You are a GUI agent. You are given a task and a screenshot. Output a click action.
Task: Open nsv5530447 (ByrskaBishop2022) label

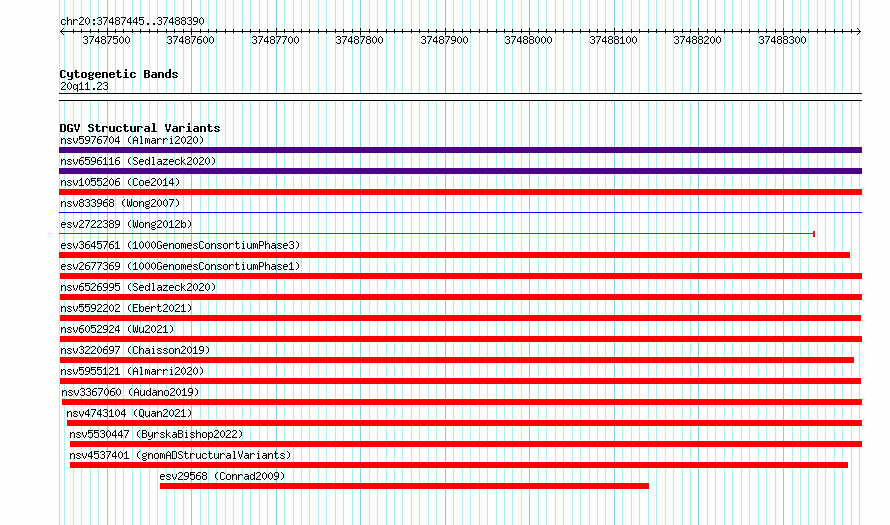[x=156, y=434]
